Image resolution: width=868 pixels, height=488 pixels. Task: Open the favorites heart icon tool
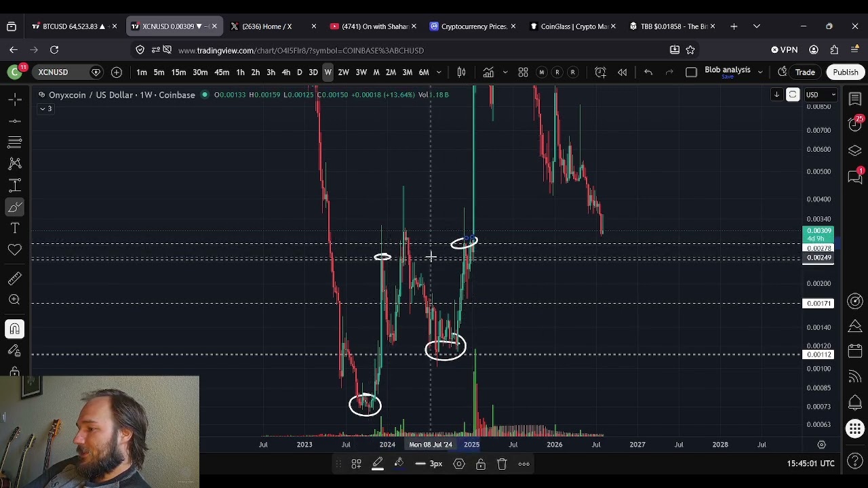tap(14, 250)
